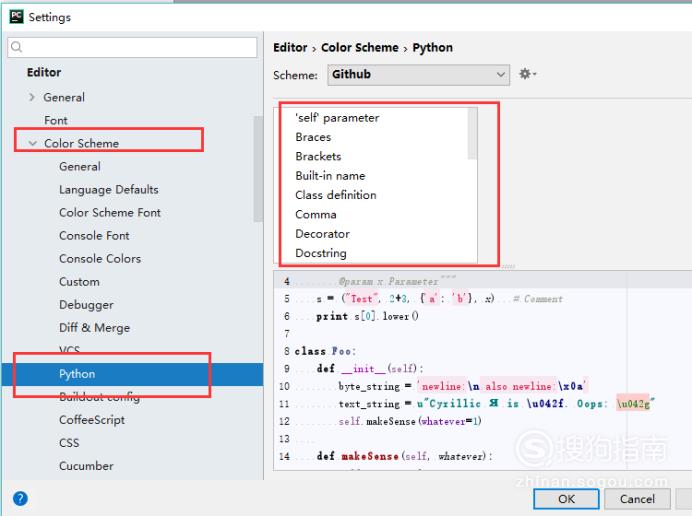The image size is (692, 516).
Task: Open Diff & Merge color settings
Action: tap(94, 328)
